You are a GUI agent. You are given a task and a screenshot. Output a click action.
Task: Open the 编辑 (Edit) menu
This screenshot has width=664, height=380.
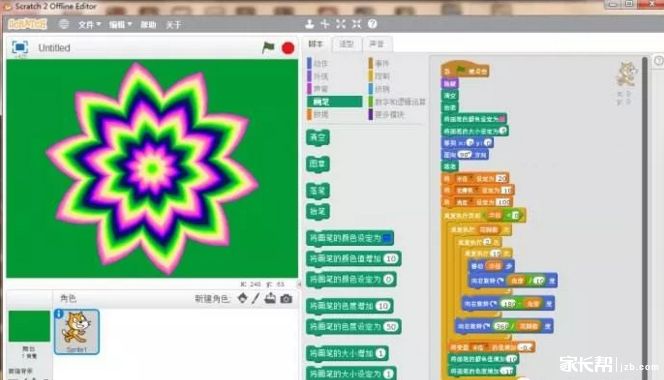click(120, 25)
